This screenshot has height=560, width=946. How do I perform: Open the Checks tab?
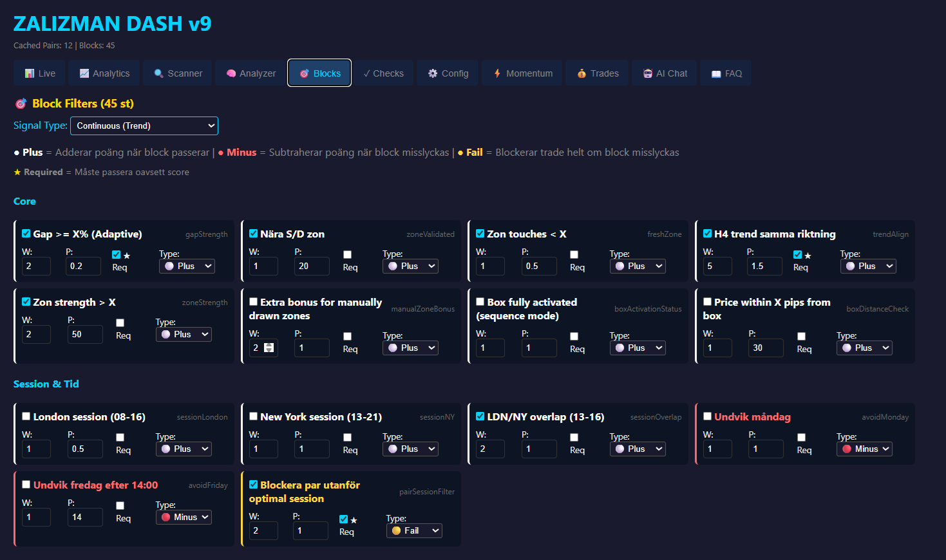pos(383,73)
